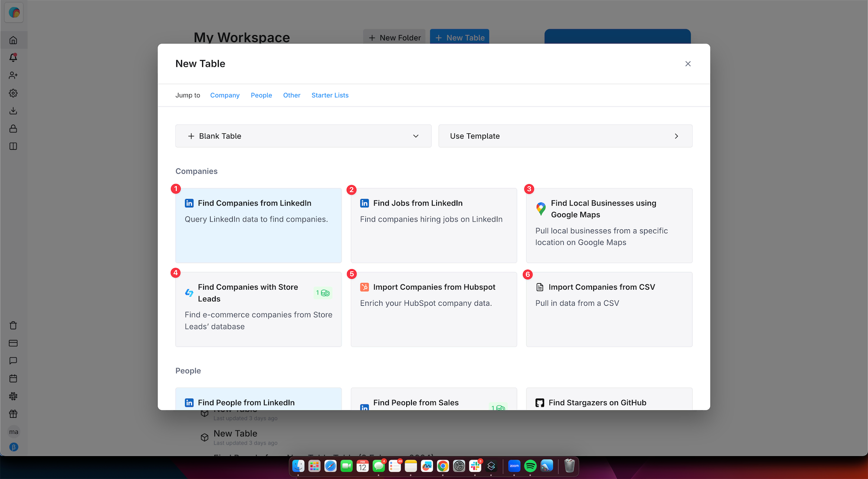Select Find Local Businesses using Google Maps

click(x=608, y=225)
